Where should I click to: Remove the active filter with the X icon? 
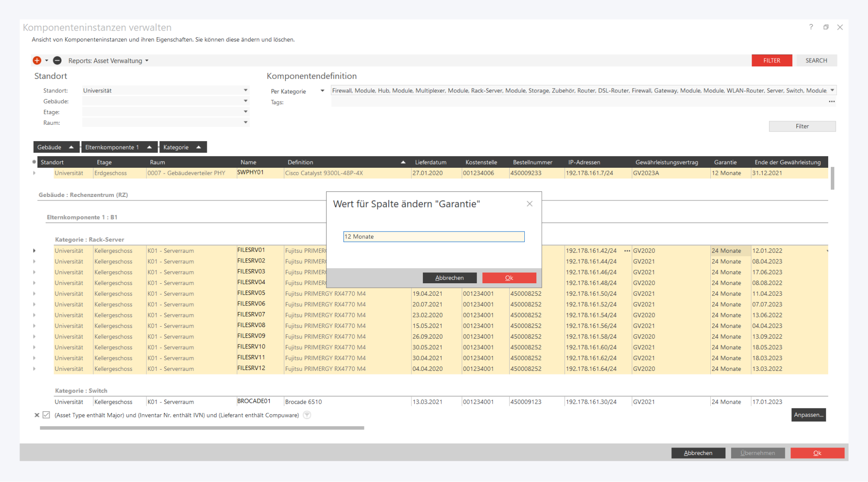(x=37, y=415)
